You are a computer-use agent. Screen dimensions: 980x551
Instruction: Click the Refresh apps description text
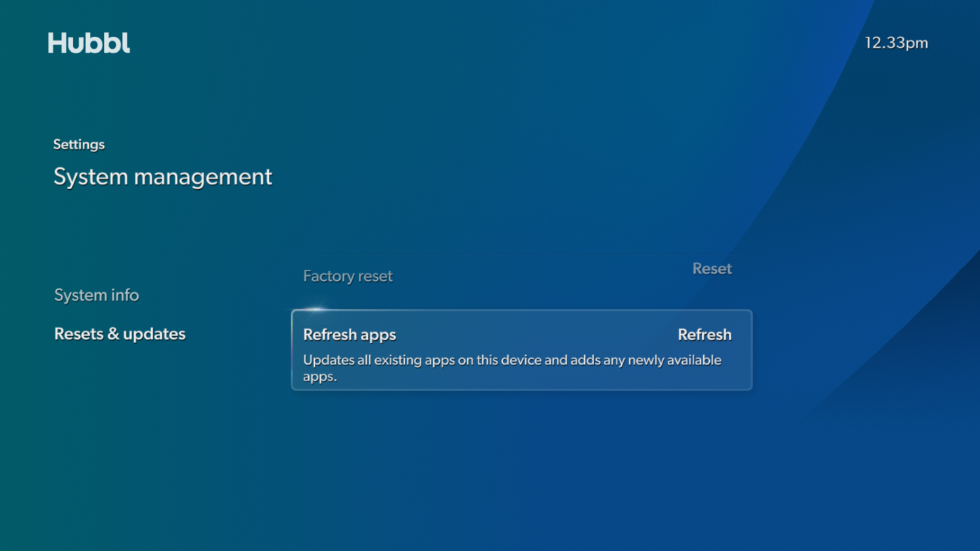click(512, 367)
